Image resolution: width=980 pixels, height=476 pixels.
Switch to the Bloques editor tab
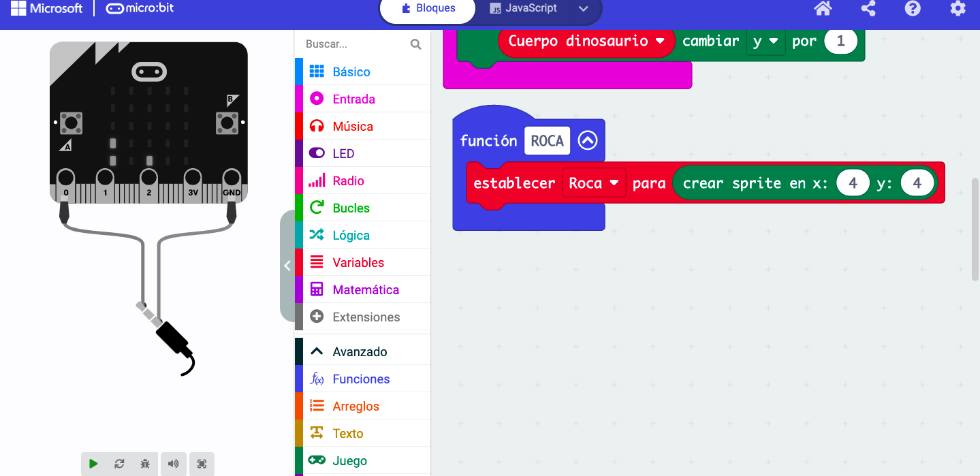[428, 9]
